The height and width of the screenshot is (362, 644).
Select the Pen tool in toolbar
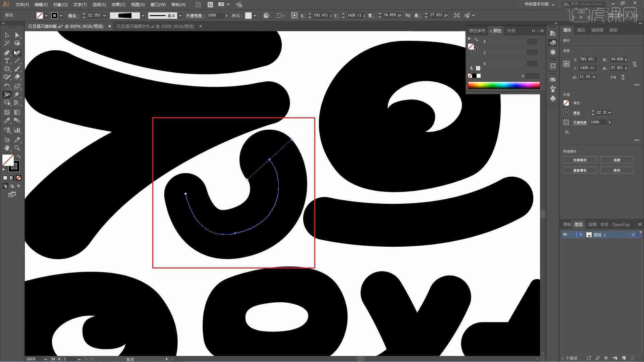(6, 52)
